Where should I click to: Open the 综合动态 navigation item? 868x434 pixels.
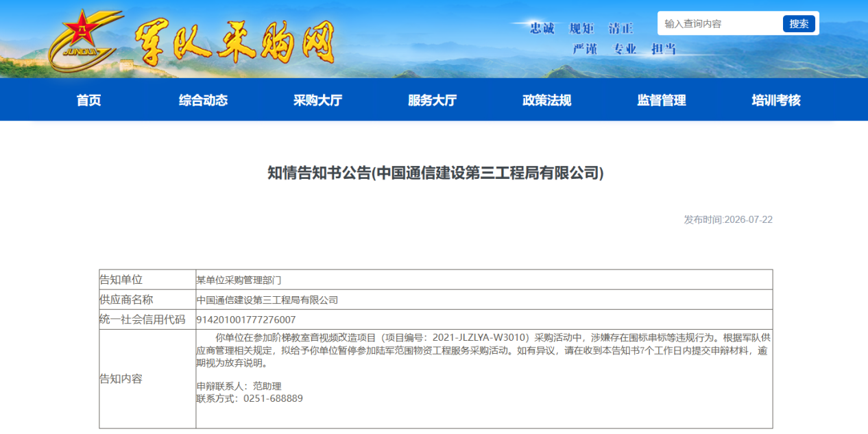pos(203,100)
